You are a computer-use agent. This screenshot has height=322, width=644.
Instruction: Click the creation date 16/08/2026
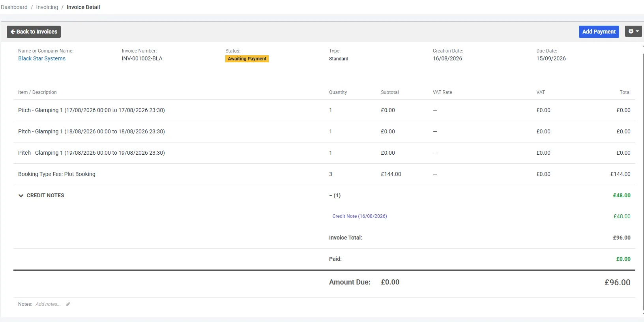pyautogui.click(x=447, y=58)
